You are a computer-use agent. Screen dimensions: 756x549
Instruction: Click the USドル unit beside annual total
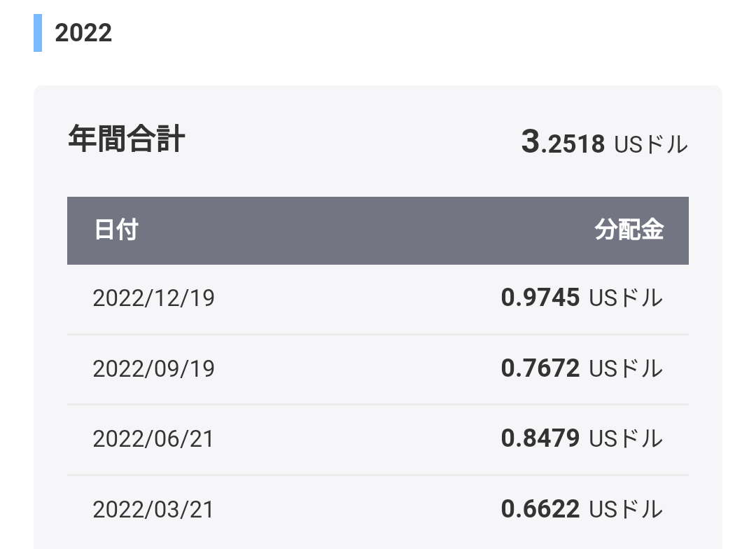coord(651,144)
